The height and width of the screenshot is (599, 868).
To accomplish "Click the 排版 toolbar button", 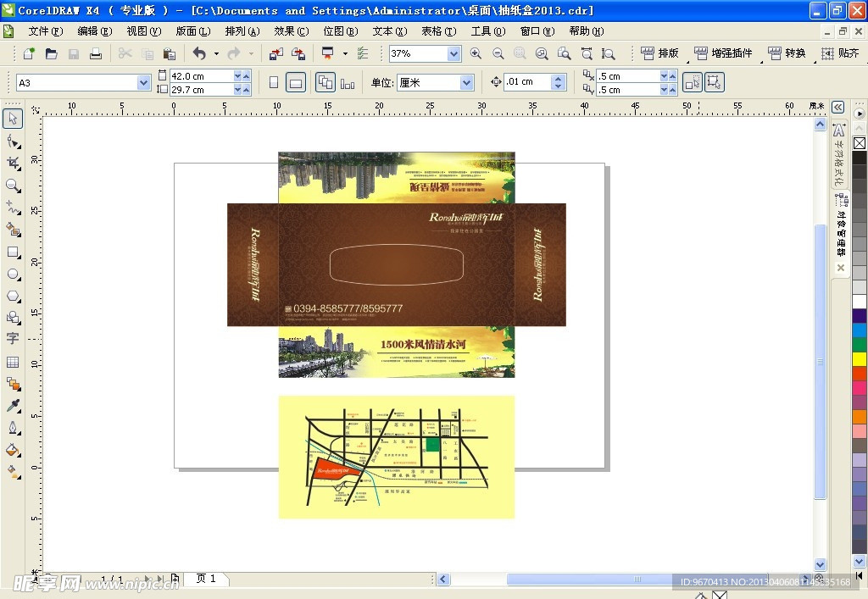I will pyautogui.click(x=661, y=53).
